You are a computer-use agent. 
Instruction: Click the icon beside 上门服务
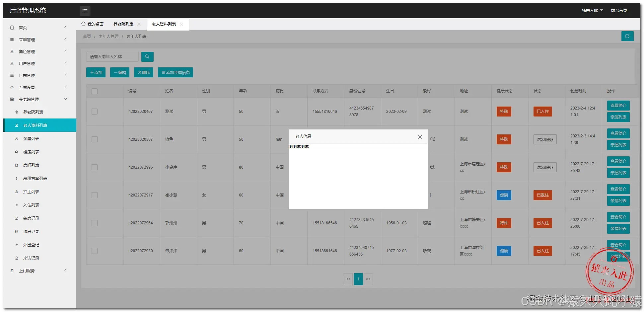pos(12,271)
